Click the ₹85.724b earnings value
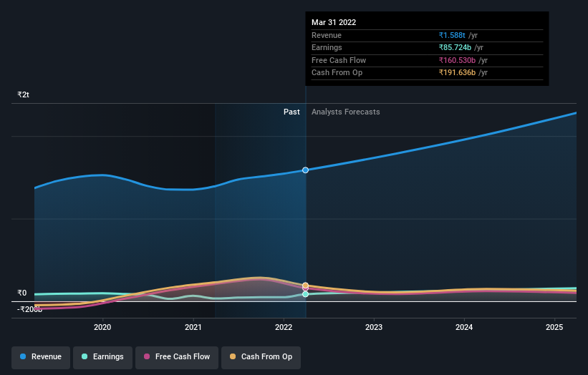588x375 pixels. (455, 47)
